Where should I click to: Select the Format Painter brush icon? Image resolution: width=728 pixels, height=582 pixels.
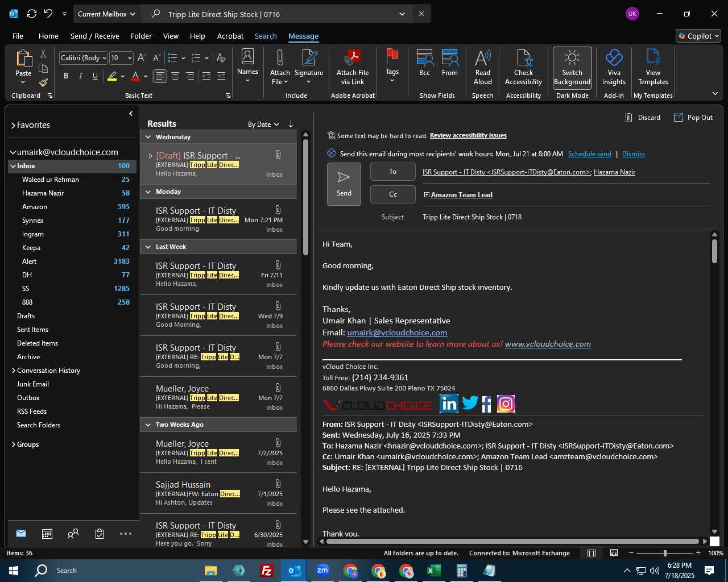point(43,83)
